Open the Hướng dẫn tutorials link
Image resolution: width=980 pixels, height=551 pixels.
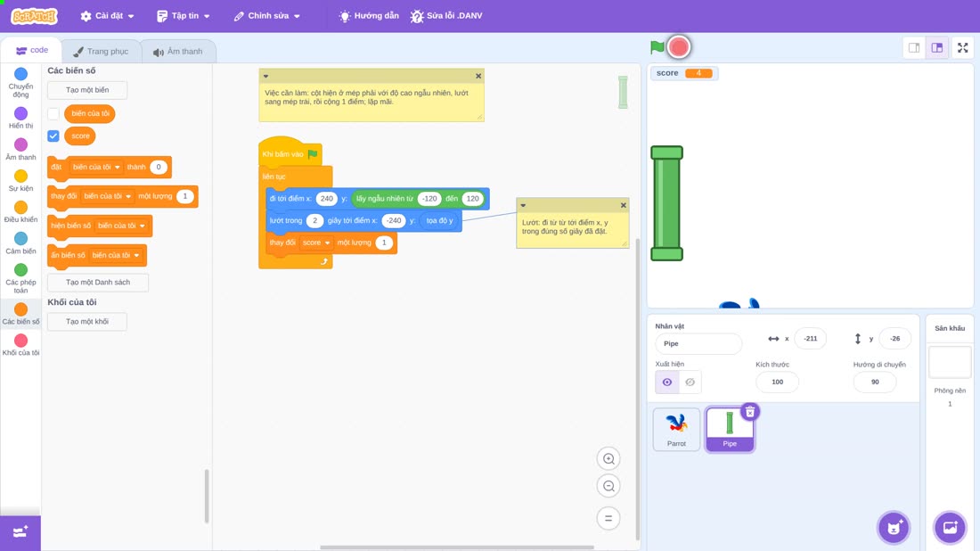[369, 16]
